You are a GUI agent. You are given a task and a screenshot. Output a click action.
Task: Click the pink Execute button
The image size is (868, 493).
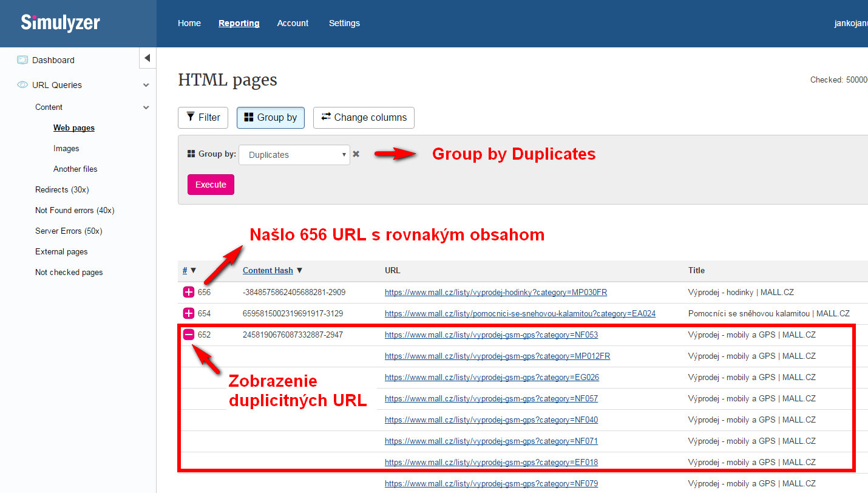[x=211, y=185]
